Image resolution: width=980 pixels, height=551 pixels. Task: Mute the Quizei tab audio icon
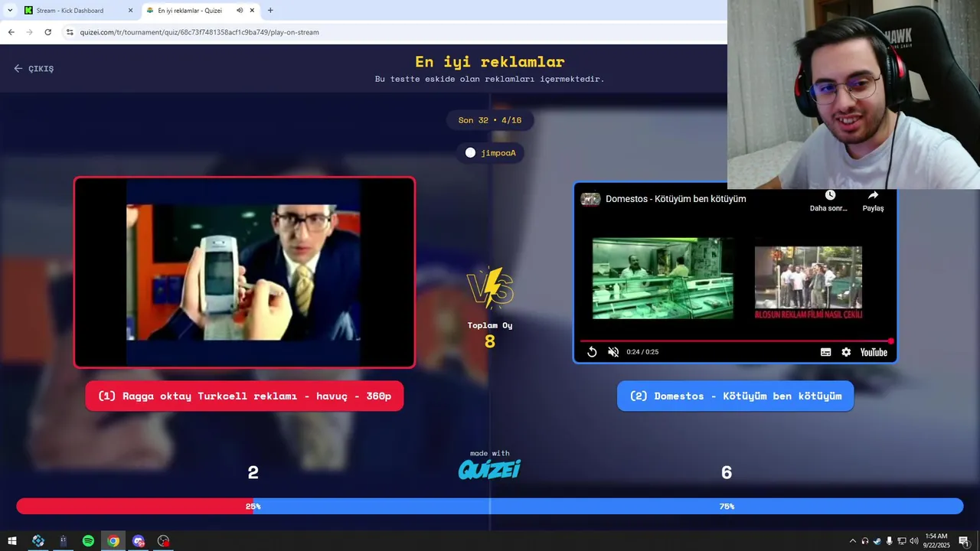click(x=240, y=11)
